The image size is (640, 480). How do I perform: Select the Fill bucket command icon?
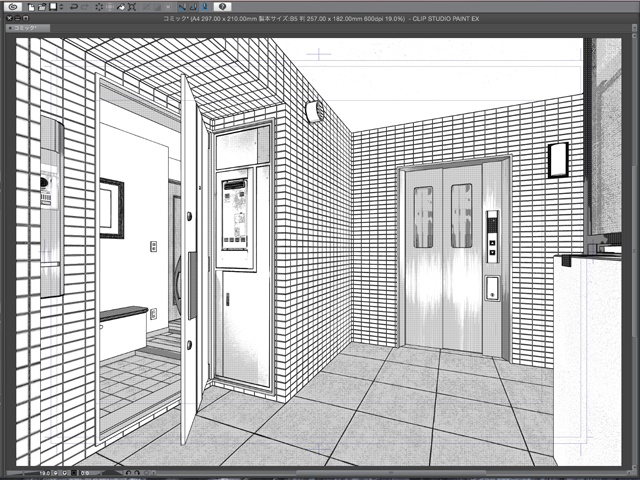pyautogui.click(x=121, y=7)
